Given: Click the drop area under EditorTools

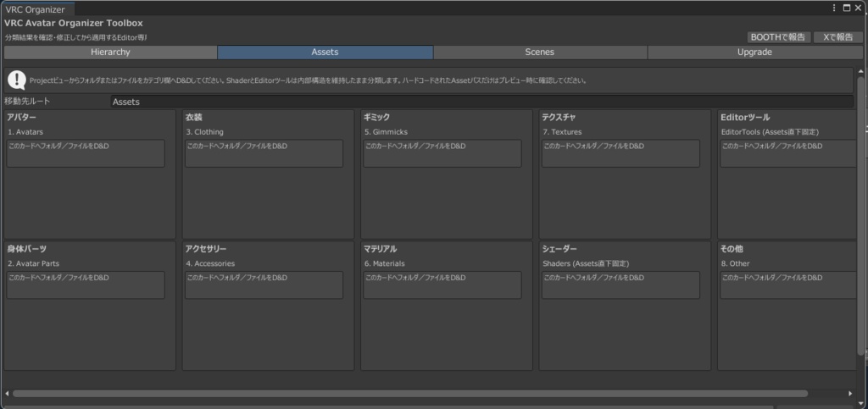Looking at the screenshot, I should coord(788,153).
